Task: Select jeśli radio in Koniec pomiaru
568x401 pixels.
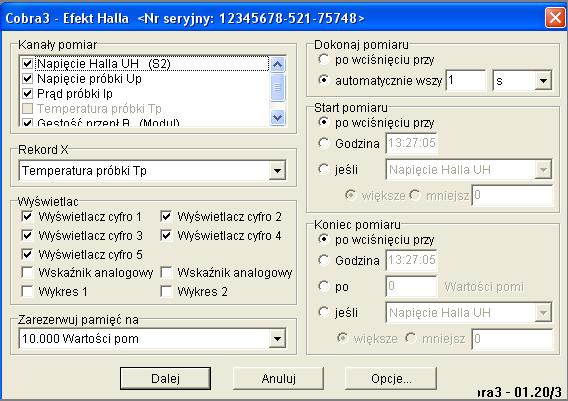Action: (x=323, y=312)
